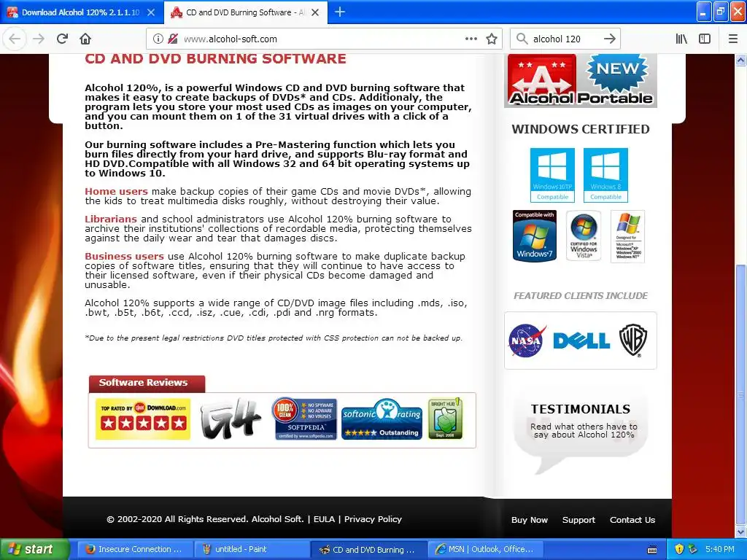The height and width of the screenshot is (560, 747).
Task: Click the search box containing alcohol 120
Action: tap(565, 39)
